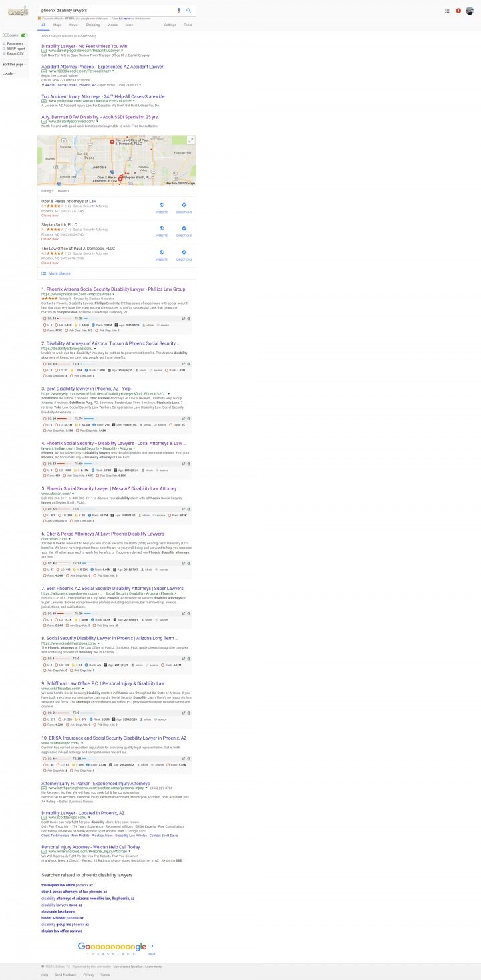Click the info icon on Phillips Law Group SEOquake bar
Image resolution: width=481 pixels, height=980 pixels.
189,319
